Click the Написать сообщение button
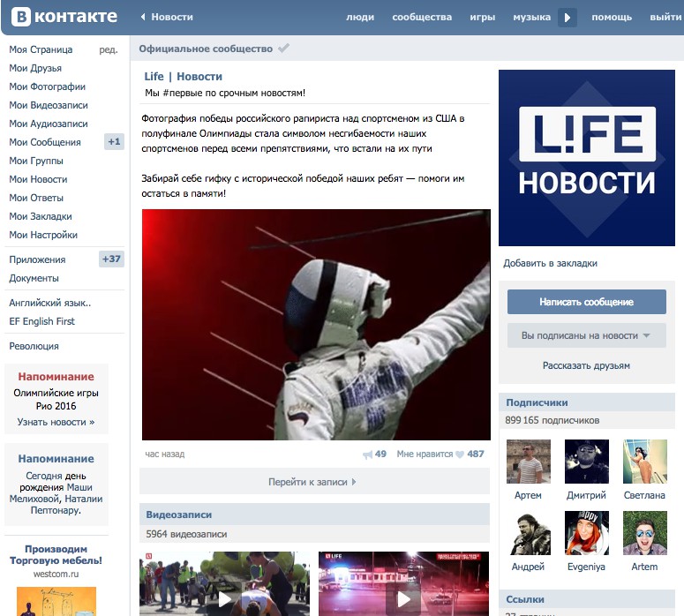The image size is (684, 616). pos(586,302)
